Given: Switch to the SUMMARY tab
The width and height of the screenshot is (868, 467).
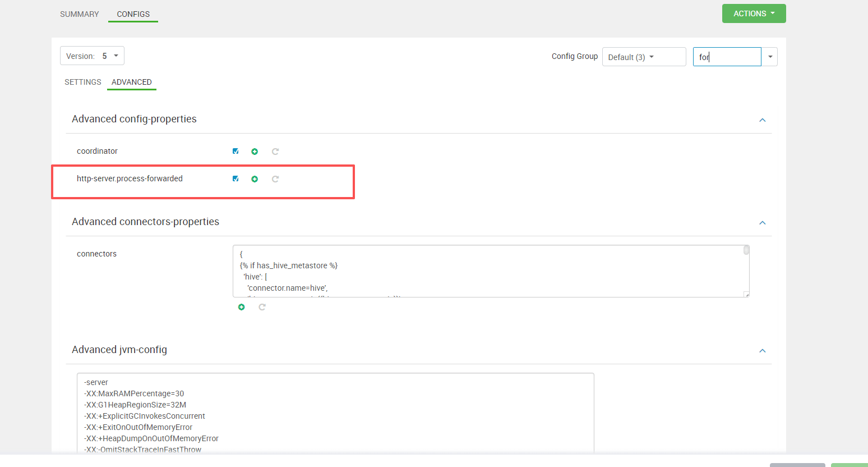Looking at the screenshot, I should (80, 14).
